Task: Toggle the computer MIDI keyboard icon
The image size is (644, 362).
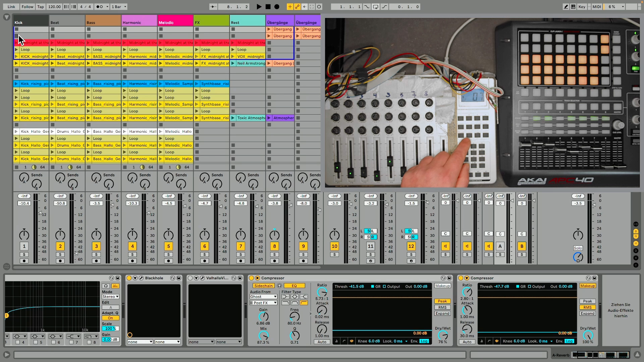Action: tap(573, 7)
